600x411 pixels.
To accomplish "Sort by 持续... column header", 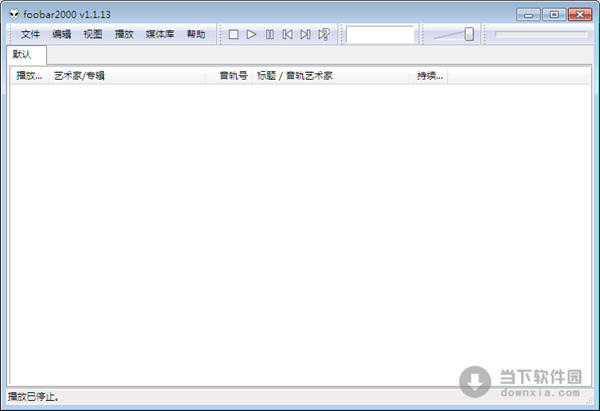I will point(429,76).
